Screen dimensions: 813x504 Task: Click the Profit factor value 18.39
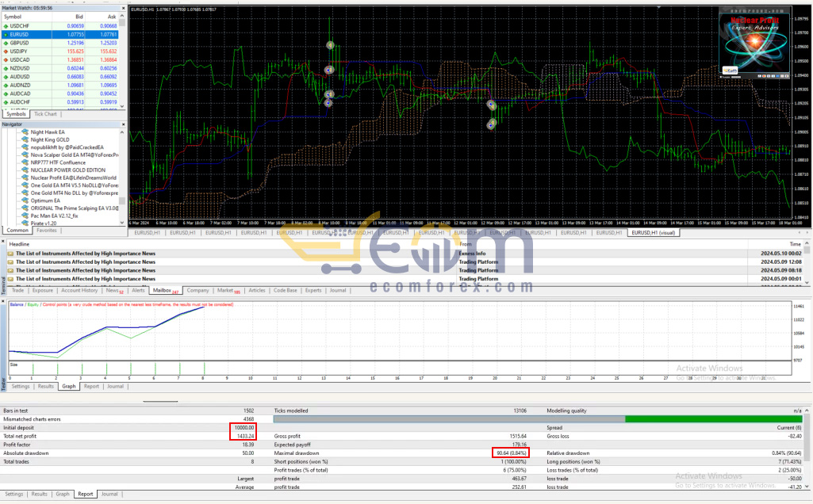(x=247, y=445)
